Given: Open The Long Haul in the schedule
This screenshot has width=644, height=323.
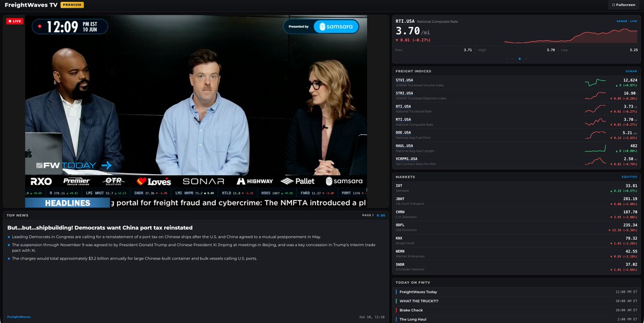Looking at the screenshot, I should [516, 319].
